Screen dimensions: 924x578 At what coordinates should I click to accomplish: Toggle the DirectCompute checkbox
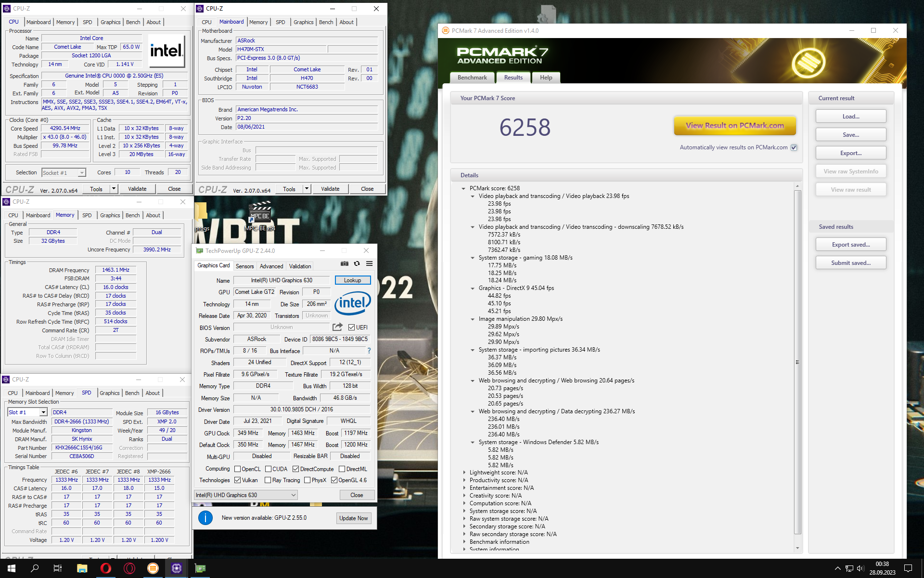[x=295, y=469]
